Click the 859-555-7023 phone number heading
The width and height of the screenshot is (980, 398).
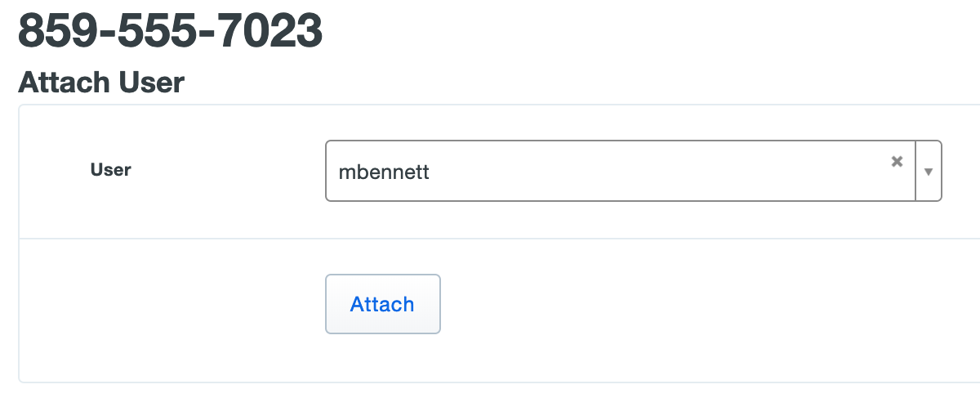pyautogui.click(x=170, y=31)
